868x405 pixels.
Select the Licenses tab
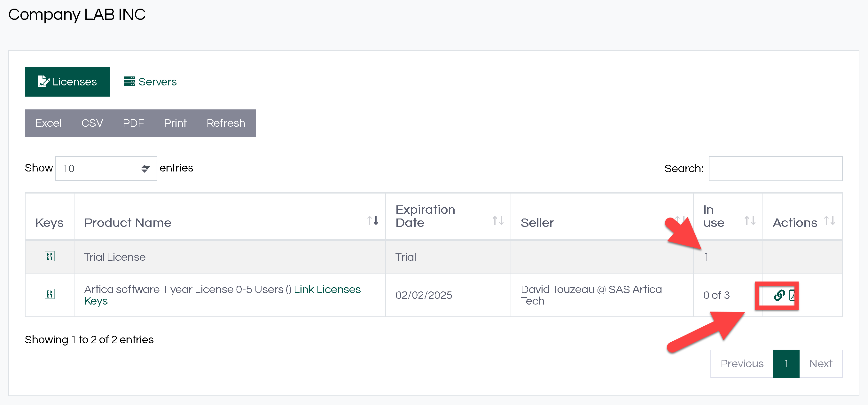67,82
